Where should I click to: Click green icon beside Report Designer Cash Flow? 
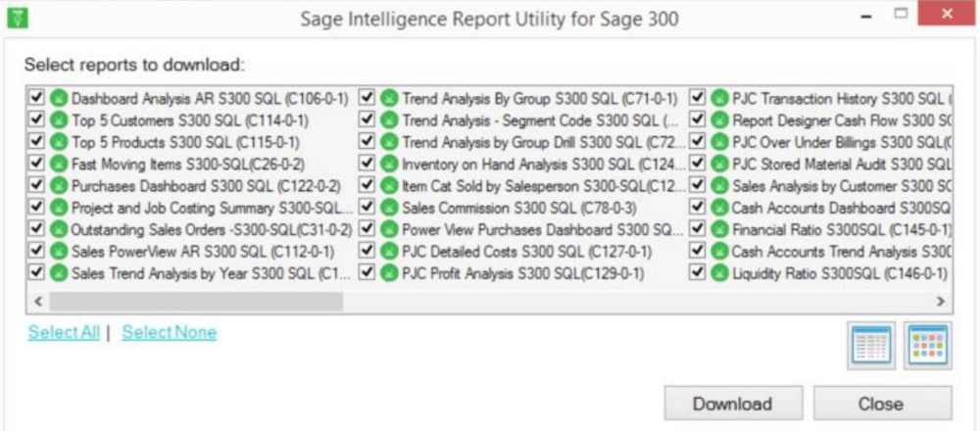[720, 120]
